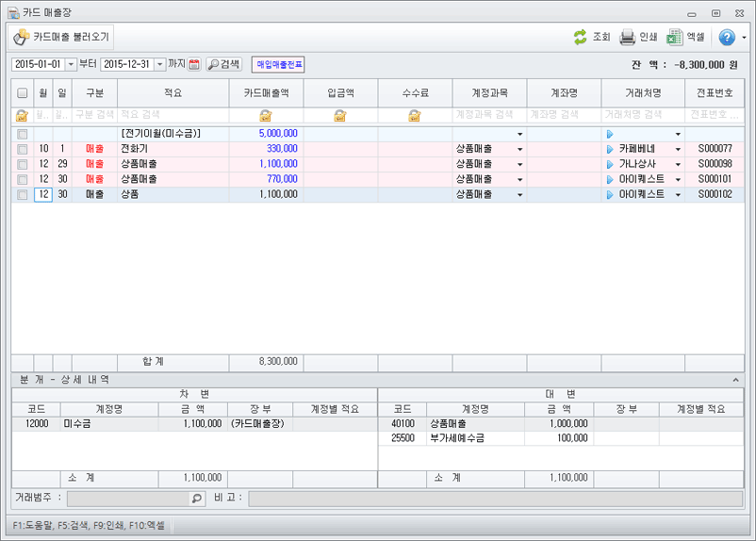This screenshot has width=756, height=541.
Task: Collapse the 분개 - 상세 내역 panel
Action: coord(736,379)
